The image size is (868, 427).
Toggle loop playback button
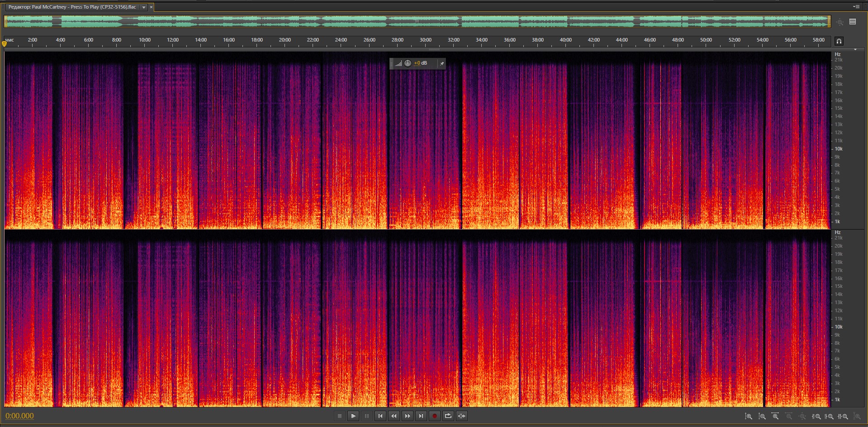[448, 416]
